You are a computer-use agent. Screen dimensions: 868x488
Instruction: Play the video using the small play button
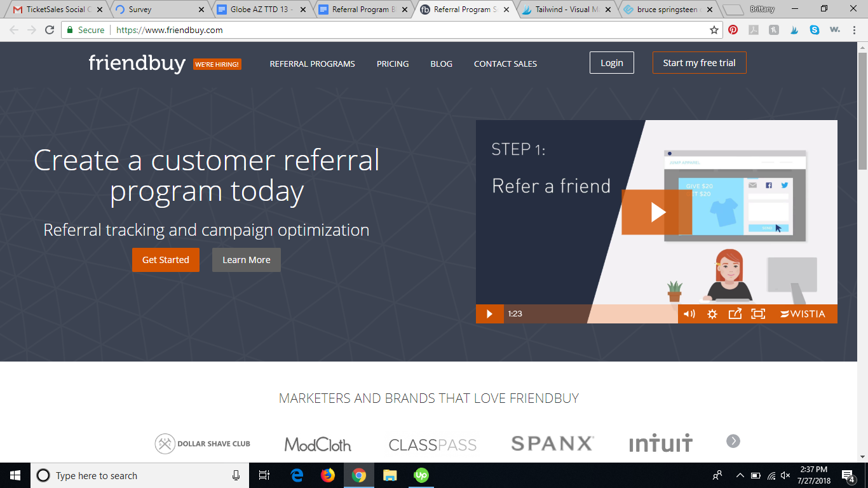coord(489,314)
